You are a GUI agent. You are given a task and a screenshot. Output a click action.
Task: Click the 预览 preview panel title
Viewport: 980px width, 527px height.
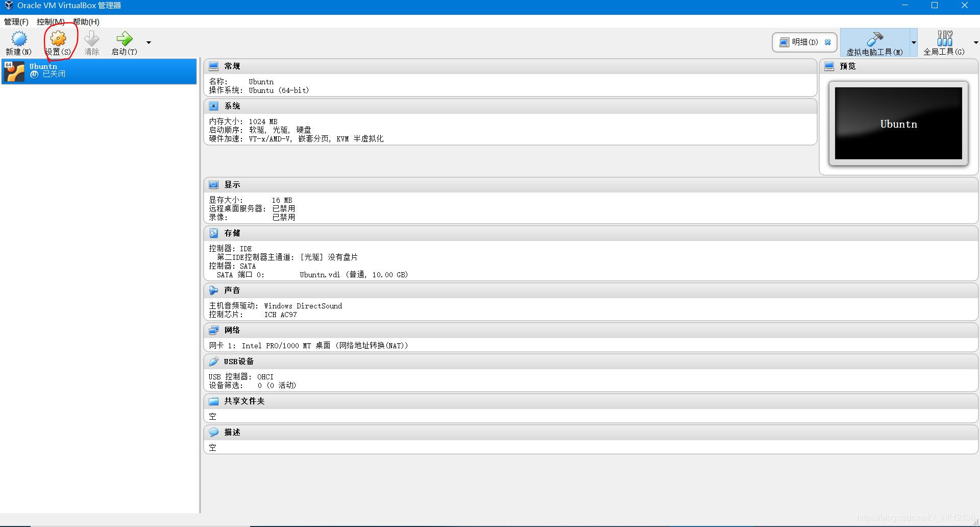point(848,66)
